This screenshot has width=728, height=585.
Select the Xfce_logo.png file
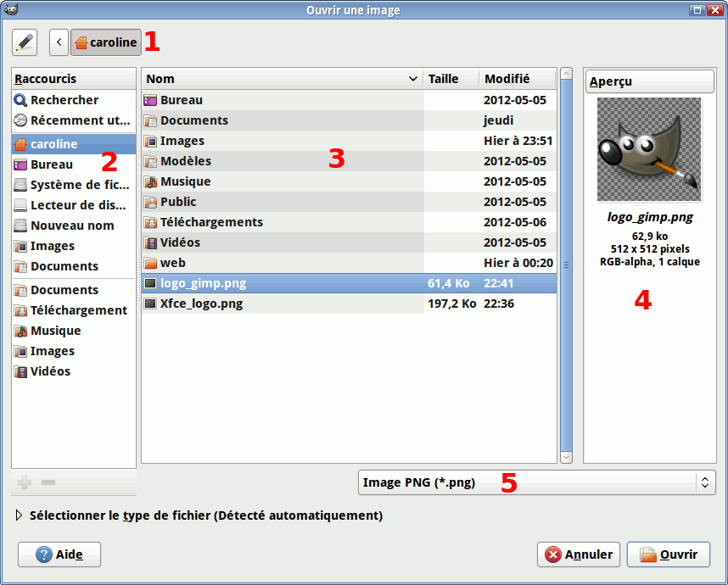[202, 304]
